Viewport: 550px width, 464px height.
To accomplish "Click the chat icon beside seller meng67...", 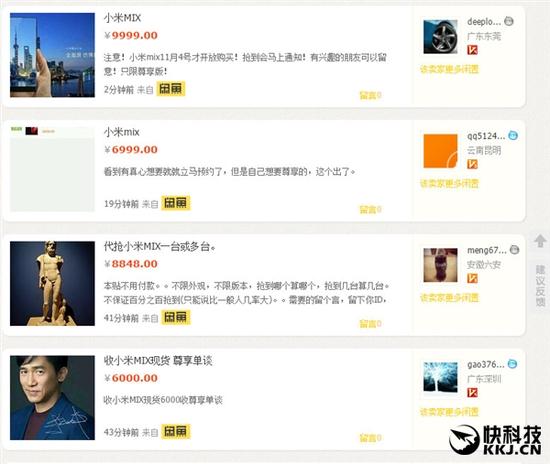I will [514, 250].
